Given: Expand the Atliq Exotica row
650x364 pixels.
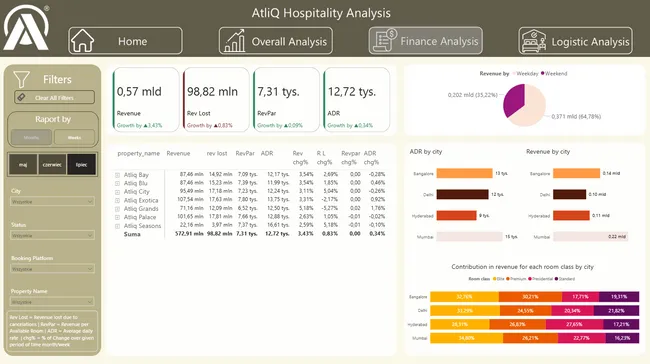Looking at the screenshot, I should [x=117, y=200].
